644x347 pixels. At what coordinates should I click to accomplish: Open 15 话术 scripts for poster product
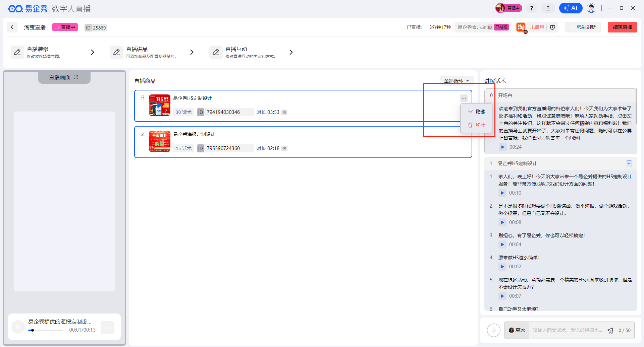(x=183, y=148)
